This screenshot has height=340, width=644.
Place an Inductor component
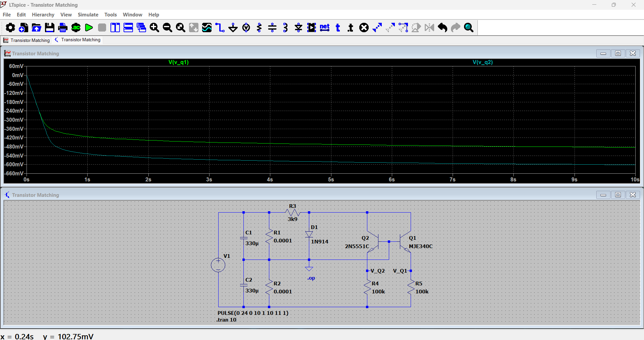(285, 27)
